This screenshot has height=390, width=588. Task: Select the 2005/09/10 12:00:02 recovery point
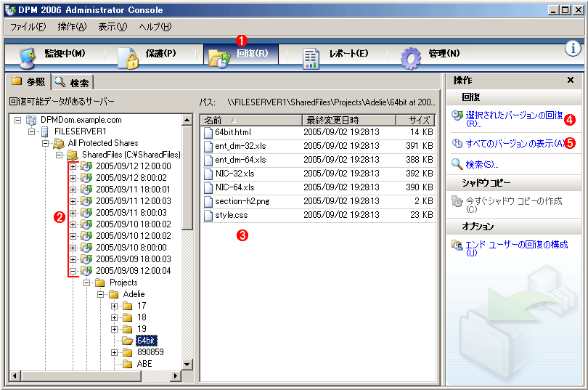(x=134, y=236)
